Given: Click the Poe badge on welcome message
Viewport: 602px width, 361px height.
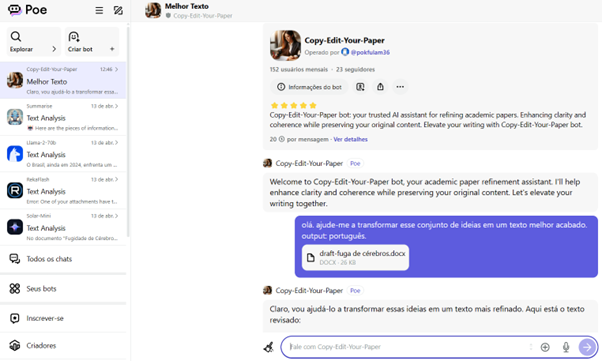Looking at the screenshot, I should click(355, 163).
